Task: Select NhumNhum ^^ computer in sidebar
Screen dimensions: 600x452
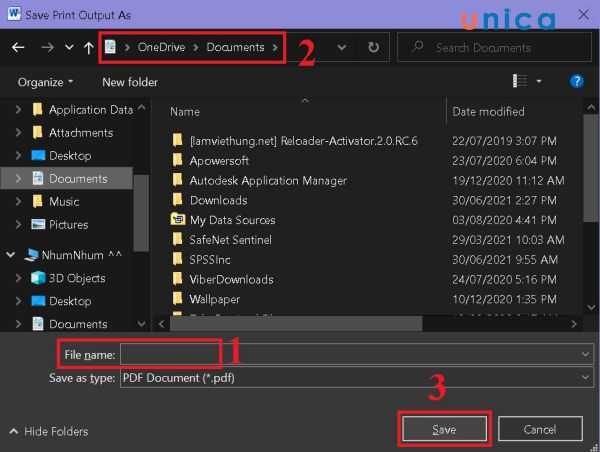Action: click(x=82, y=255)
